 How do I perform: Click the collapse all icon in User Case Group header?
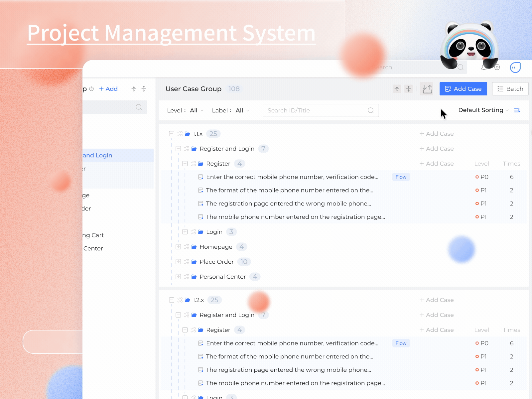pyautogui.click(x=397, y=89)
